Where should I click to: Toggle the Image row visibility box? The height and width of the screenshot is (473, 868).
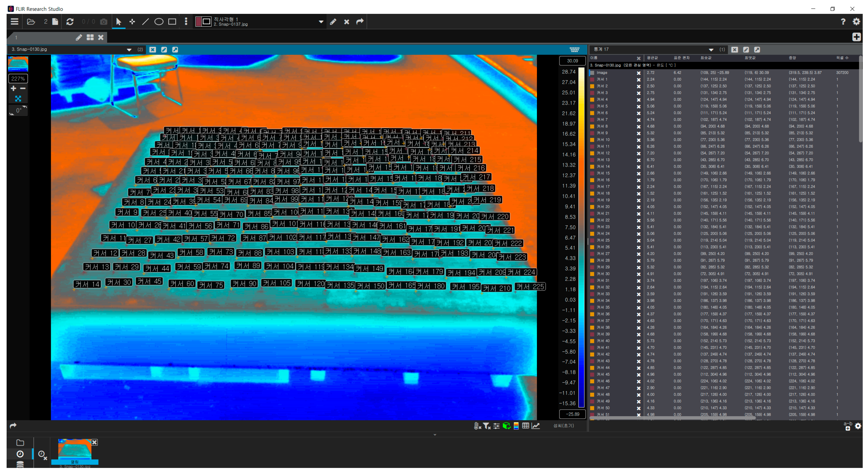592,73
